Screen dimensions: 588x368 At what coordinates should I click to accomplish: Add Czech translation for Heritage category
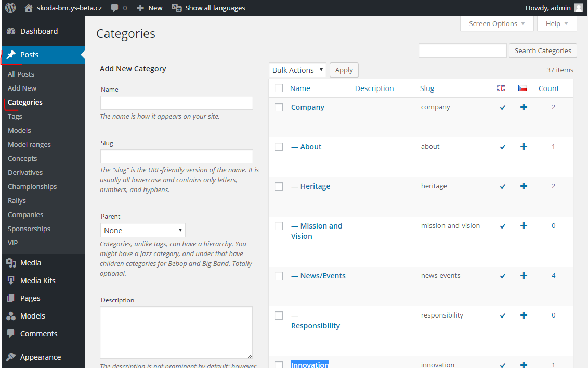click(x=524, y=186)
